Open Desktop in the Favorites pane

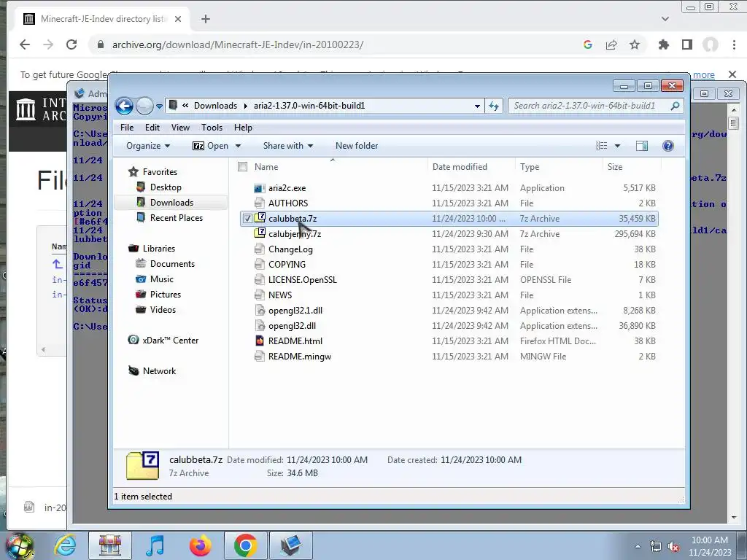(166, 187)
